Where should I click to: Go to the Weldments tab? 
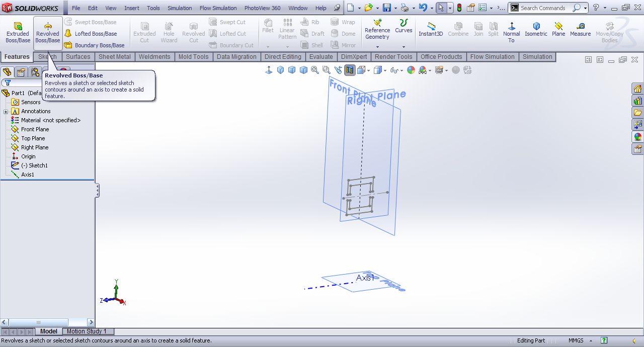coord(154,57)
